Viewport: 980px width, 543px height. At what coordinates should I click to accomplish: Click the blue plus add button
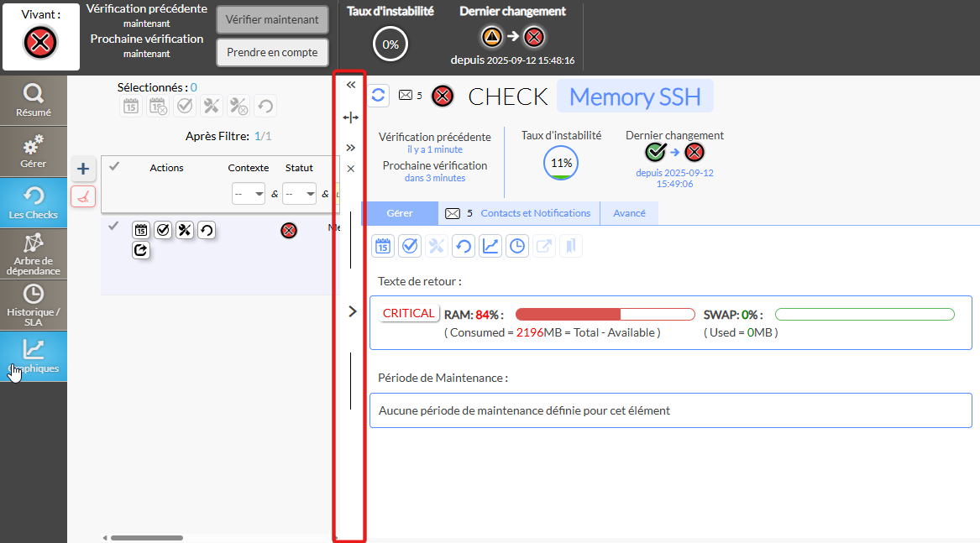83,169
